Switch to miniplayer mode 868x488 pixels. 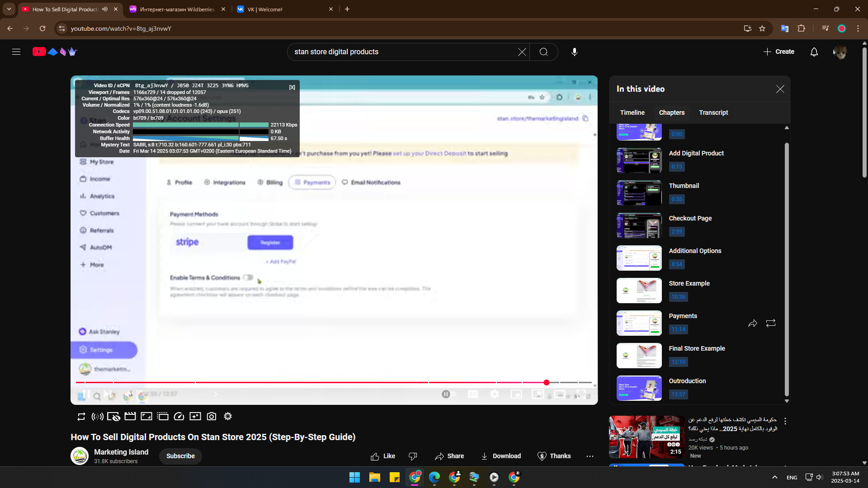click(516, 394)
